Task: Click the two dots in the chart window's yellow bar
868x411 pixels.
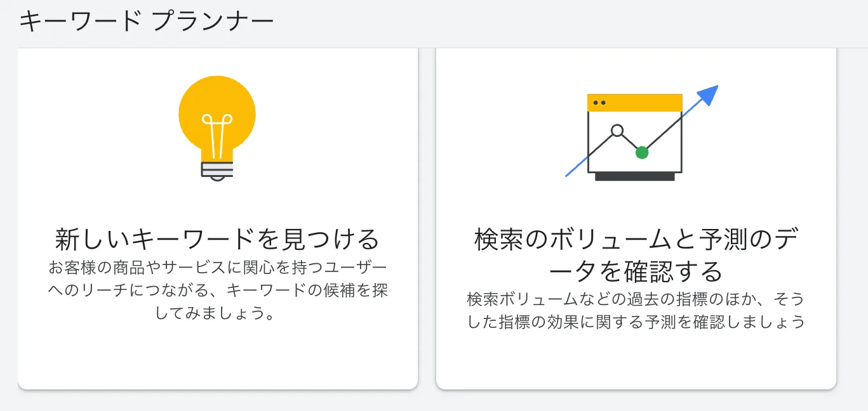Action: pyautogui.click(x=599, y=102)
